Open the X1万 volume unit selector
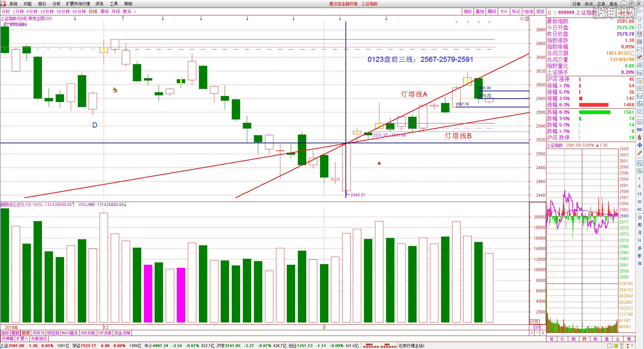The height and width of the screenshot is (349, 644). (534, 322)
